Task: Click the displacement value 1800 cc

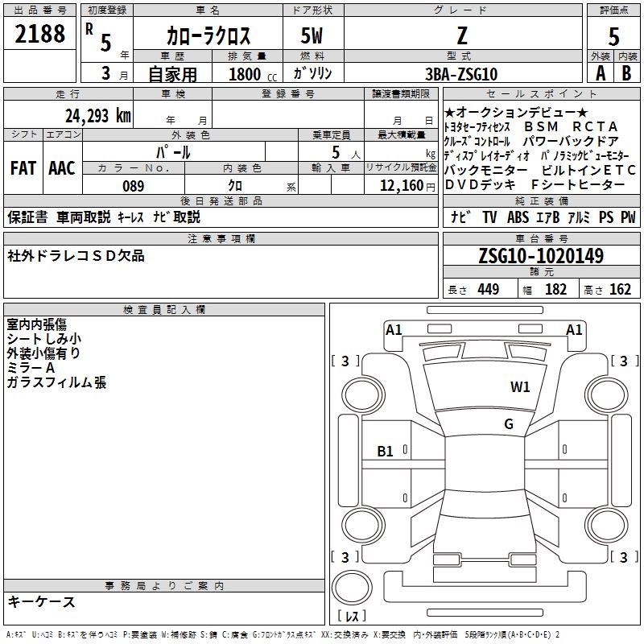Action: point(253,75)
